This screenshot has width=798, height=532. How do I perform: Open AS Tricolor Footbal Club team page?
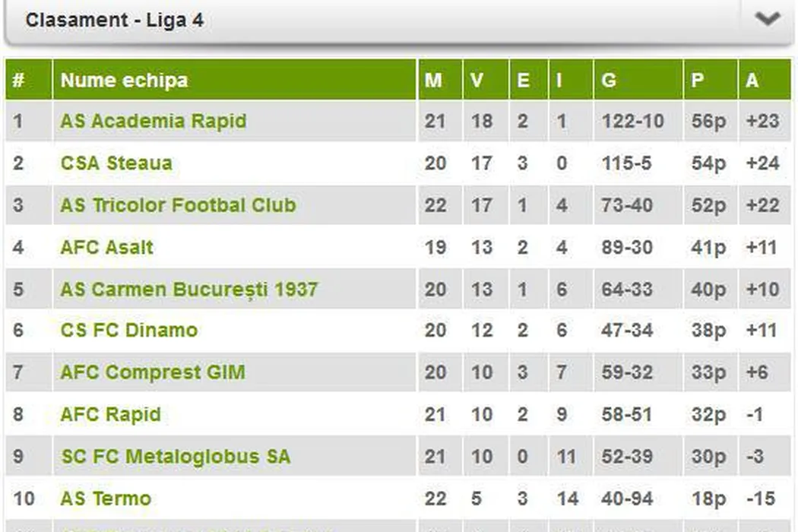point(178,205)
